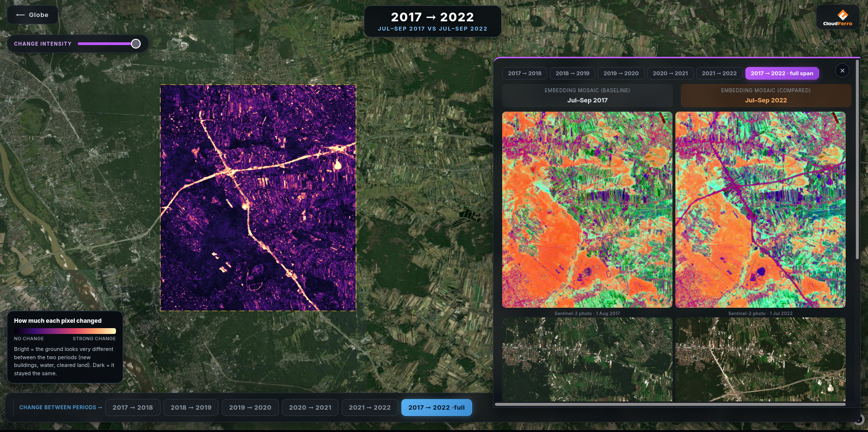Viewport: 868px width, 432px height.
Task: Select 2021 → 2022 tab in comparison panel
Action: tap(719, 73)
